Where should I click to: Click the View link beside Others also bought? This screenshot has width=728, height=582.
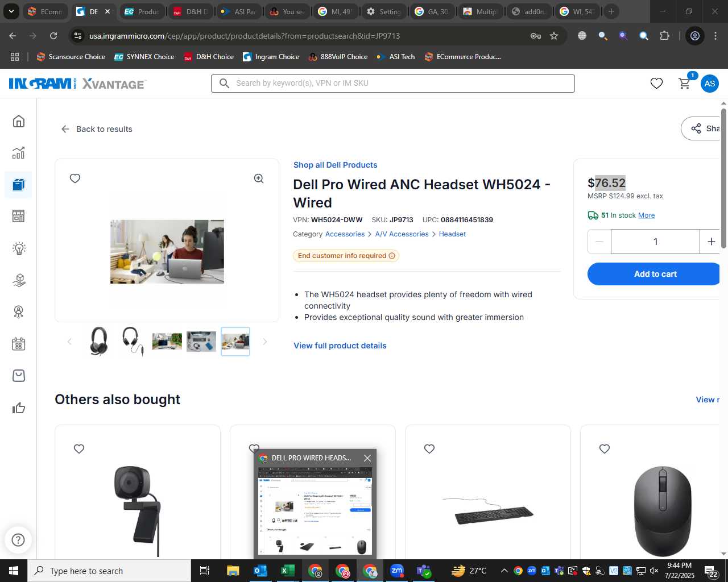tap(708, 400)
